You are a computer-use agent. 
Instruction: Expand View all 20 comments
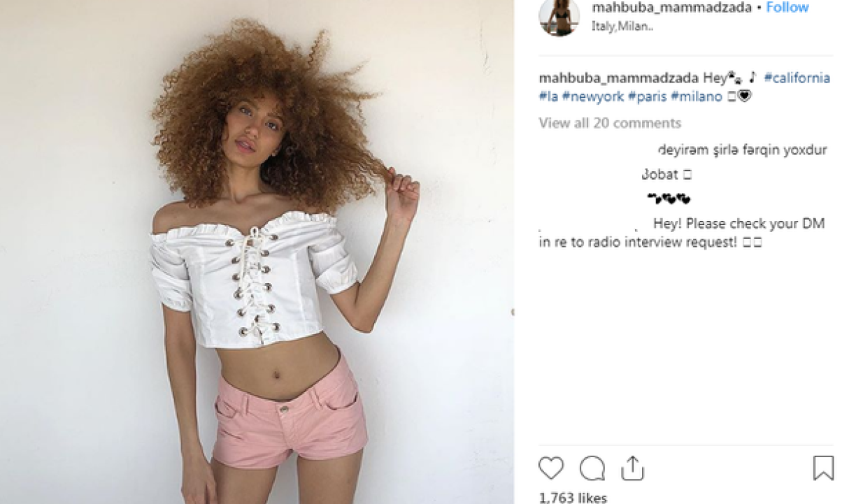click(610, 123)
